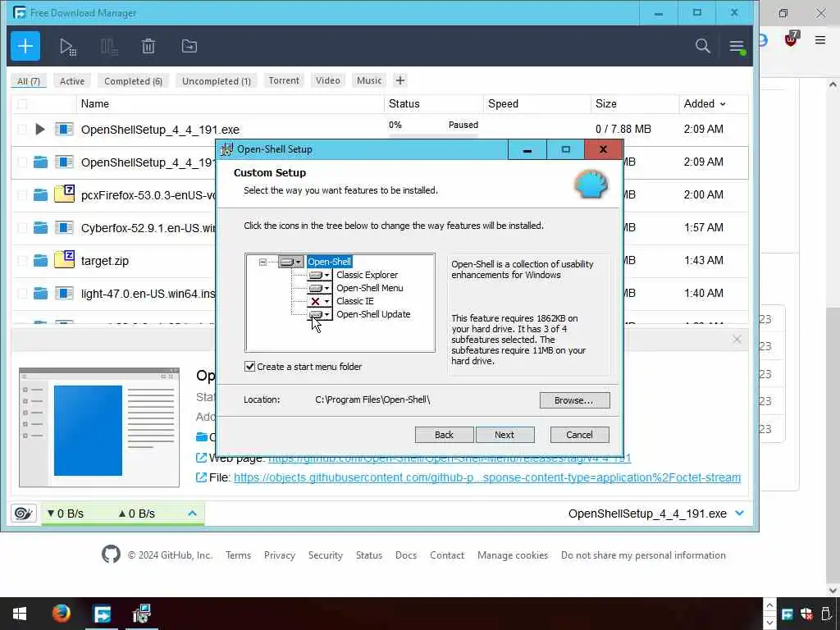Open Manage cookies footer link
Viewport: 840px width, 630px height.
(513, 555)
